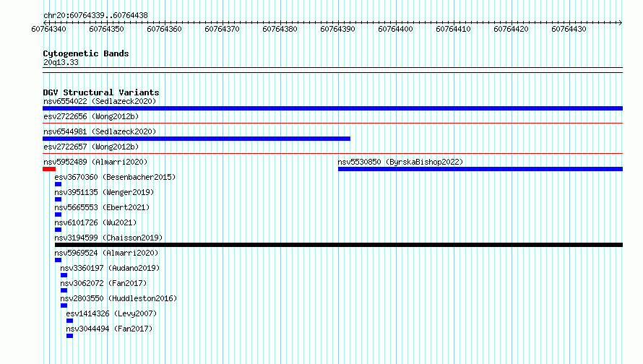The image size is (643, 364).
Task: Click ruler position 60764430
Action: [x=569, y=29]
